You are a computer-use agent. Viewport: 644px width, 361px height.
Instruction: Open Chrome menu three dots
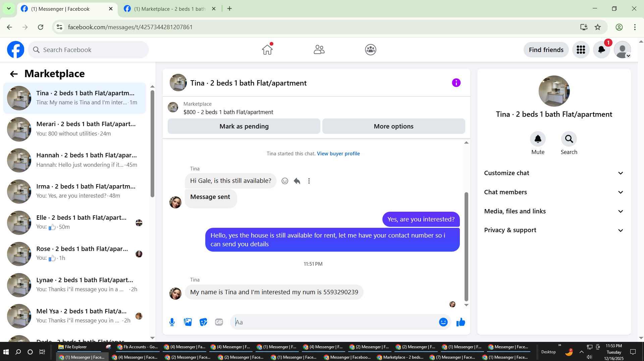pyautogui.click(x=635, y=27)
